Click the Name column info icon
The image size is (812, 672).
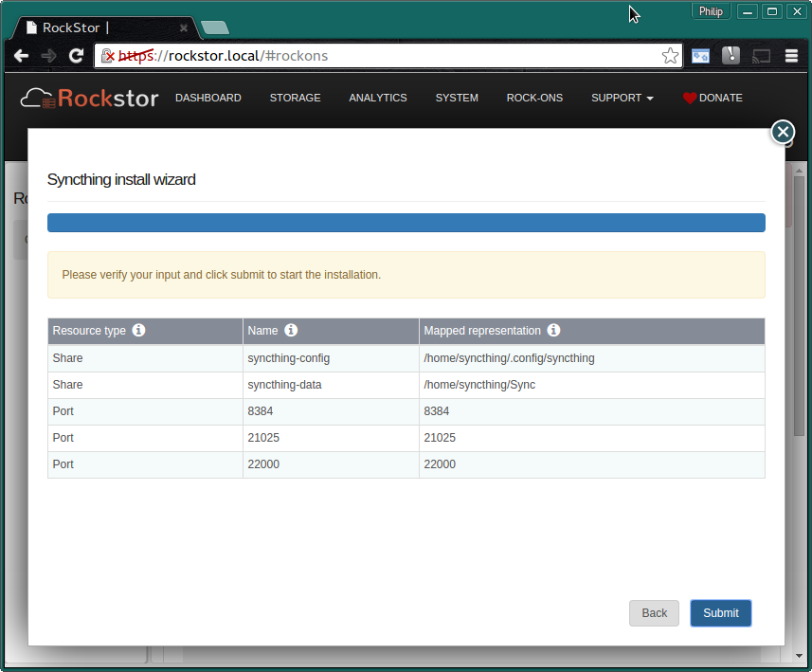click(291, 330)
